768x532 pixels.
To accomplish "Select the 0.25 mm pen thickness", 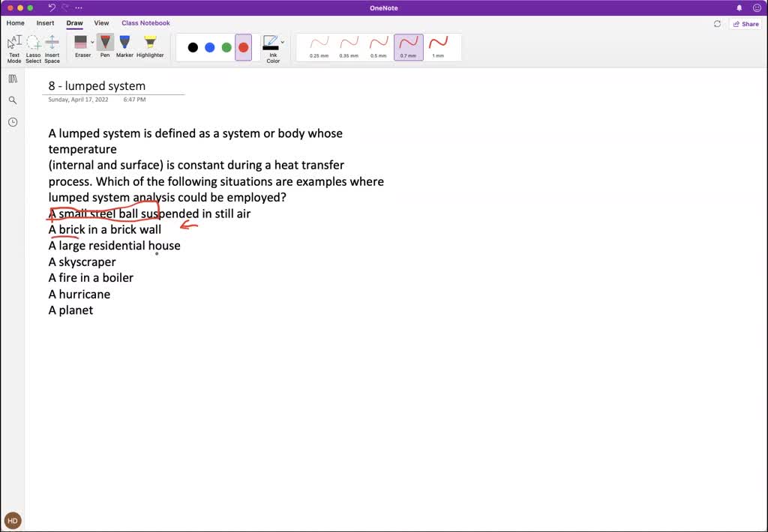I will click(x=318, y=45).
